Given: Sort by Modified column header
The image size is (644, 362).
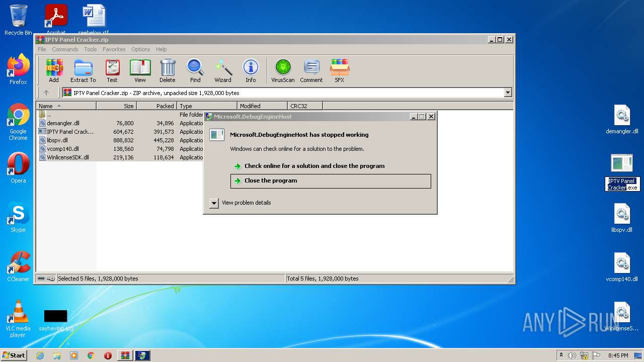Looking at the screenshot, I should (262, 106).
